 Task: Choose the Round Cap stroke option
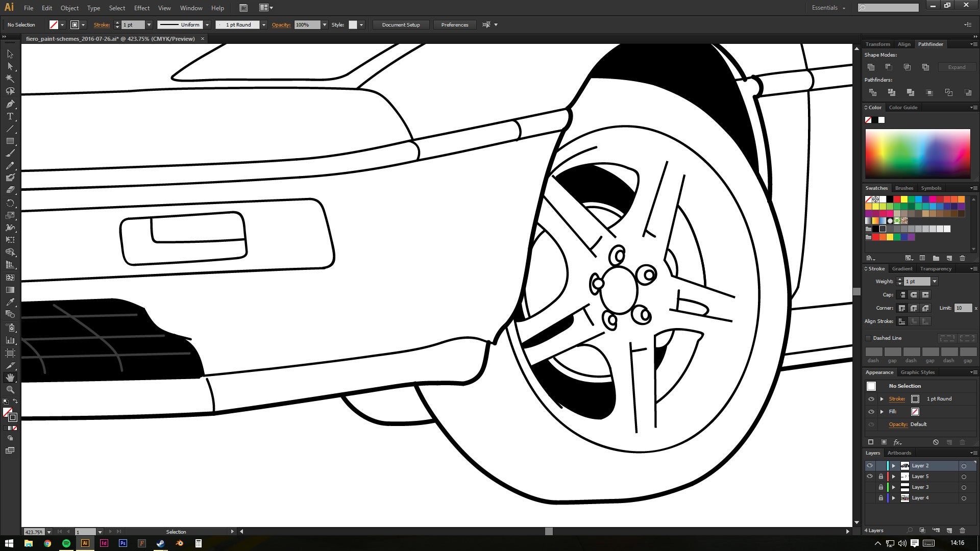(914, 294)
